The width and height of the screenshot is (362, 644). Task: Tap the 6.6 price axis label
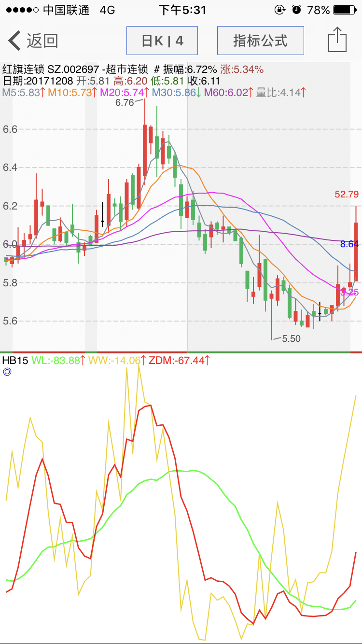pos(10,129)
